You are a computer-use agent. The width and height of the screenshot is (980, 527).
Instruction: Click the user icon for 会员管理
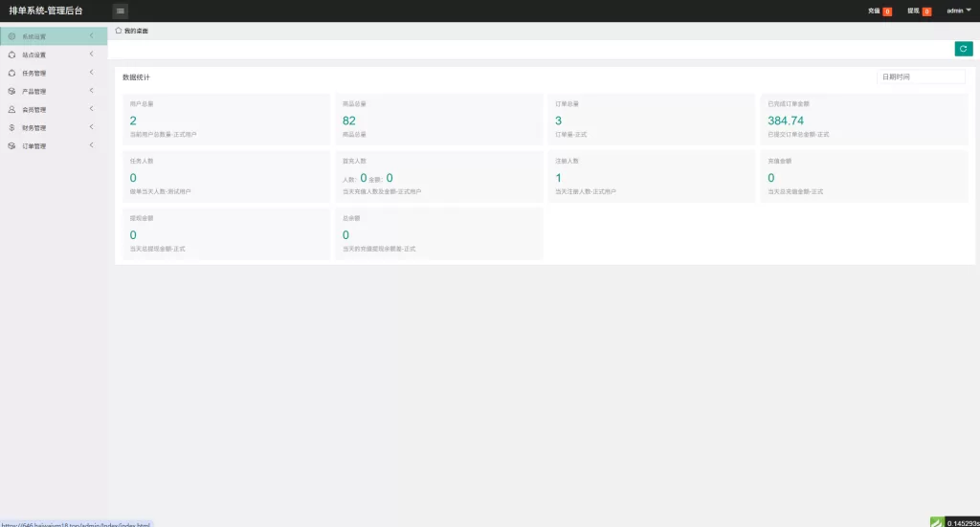[11, 110]
